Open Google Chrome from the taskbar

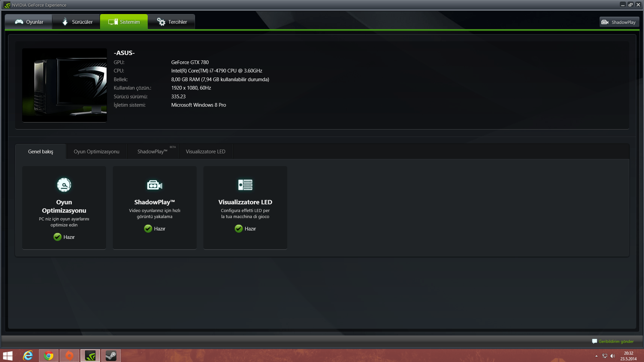pos(49,356)
